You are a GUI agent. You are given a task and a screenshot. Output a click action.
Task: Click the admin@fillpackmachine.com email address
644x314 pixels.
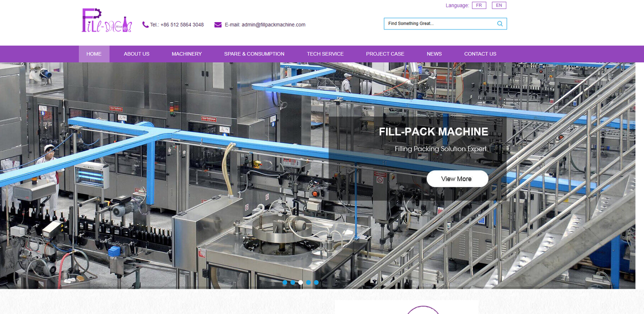pyautogui.click(x=273, y=25)
